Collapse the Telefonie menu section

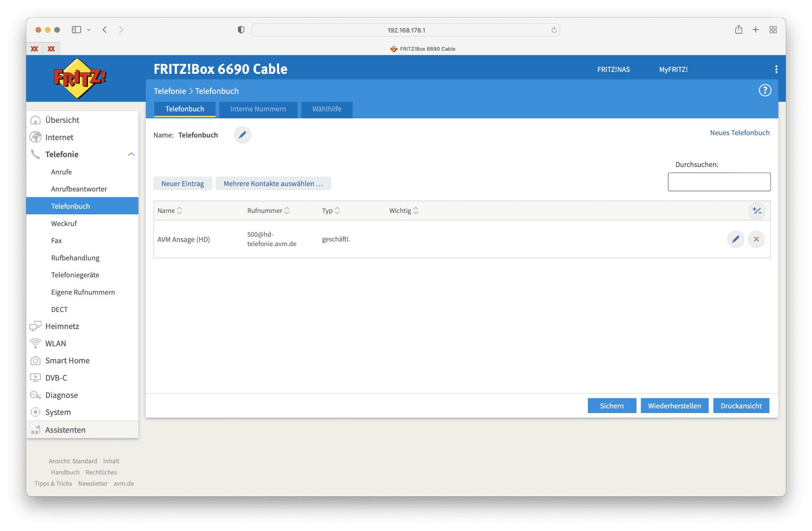(131, 154)
